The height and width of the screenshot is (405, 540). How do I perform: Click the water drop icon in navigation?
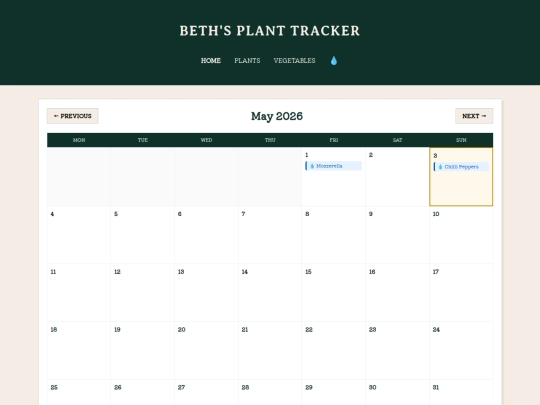point(334,61)
